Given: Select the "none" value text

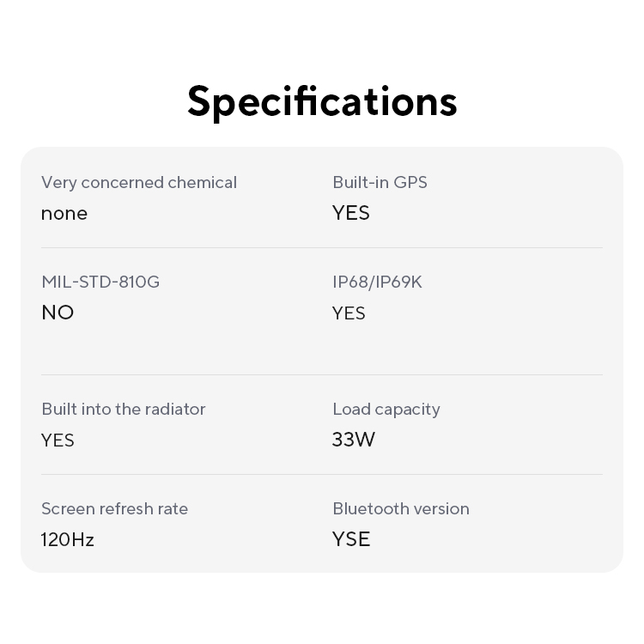Looking at the screenshot, I should click(64, 213).
